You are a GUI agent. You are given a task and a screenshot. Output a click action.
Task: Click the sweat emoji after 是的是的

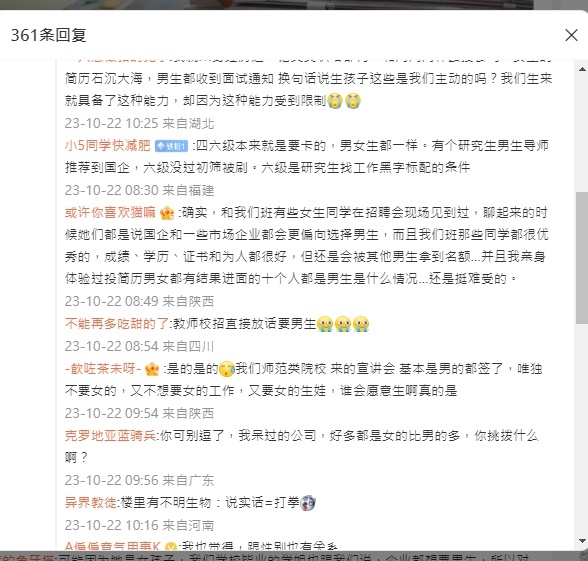tap(226, 369)
